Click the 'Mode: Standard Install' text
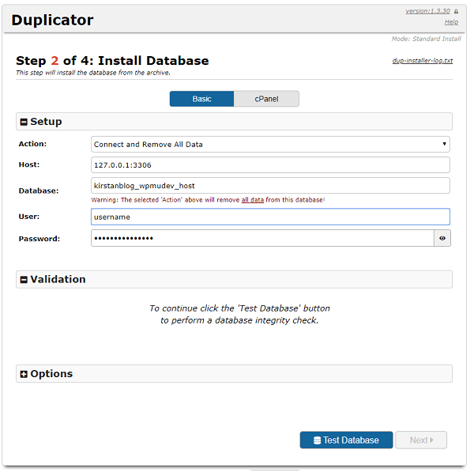474x476 pixels. 426,39
